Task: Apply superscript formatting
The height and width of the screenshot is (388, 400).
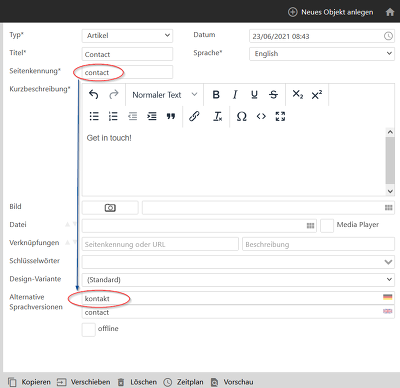Action: (317, 95)
